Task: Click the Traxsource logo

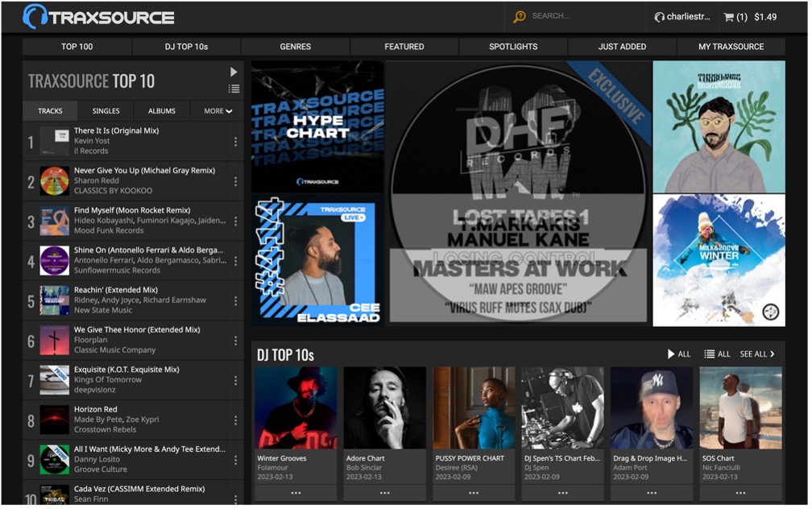Action: tap(98, 17)
